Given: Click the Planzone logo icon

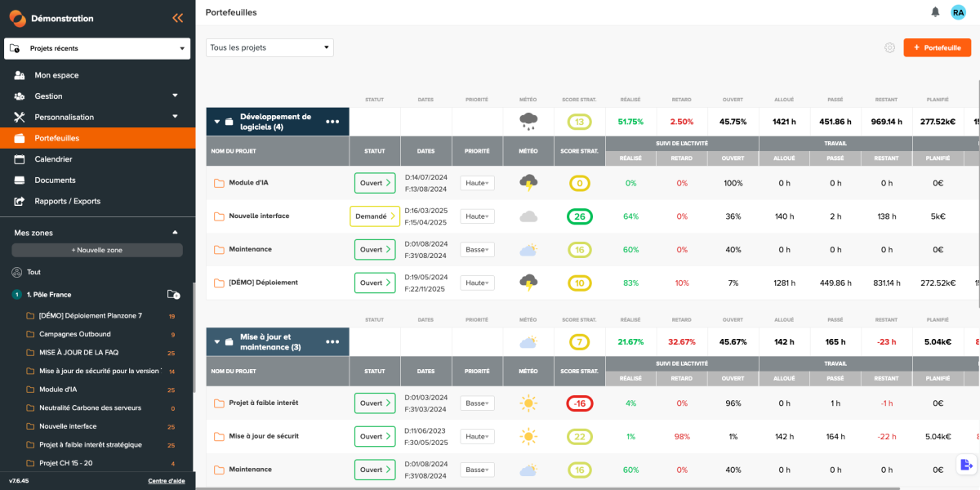Looking at the screenshot, I should (x=18, y=18).
